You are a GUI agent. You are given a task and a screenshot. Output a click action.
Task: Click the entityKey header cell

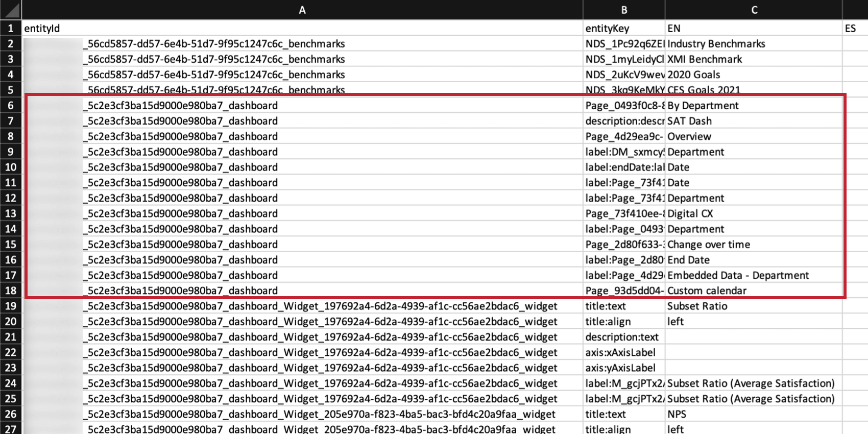pyautogui.click(x=624, y=28)
